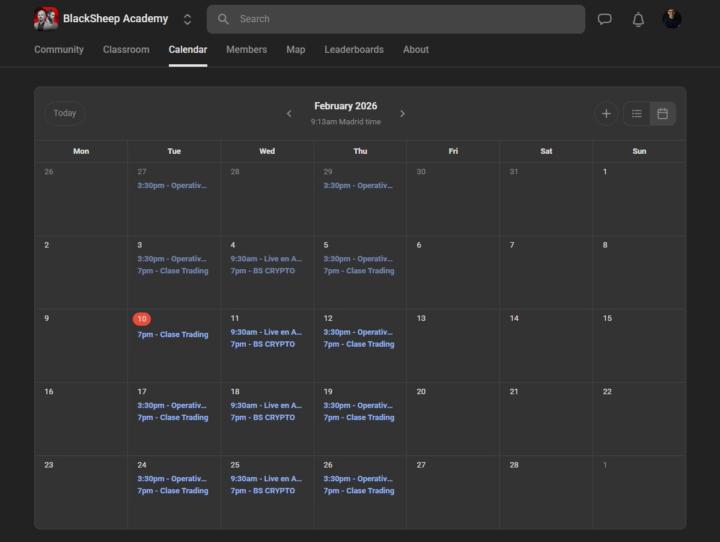Open Feb 12 7pm Clase Trading event

(359, 344)
